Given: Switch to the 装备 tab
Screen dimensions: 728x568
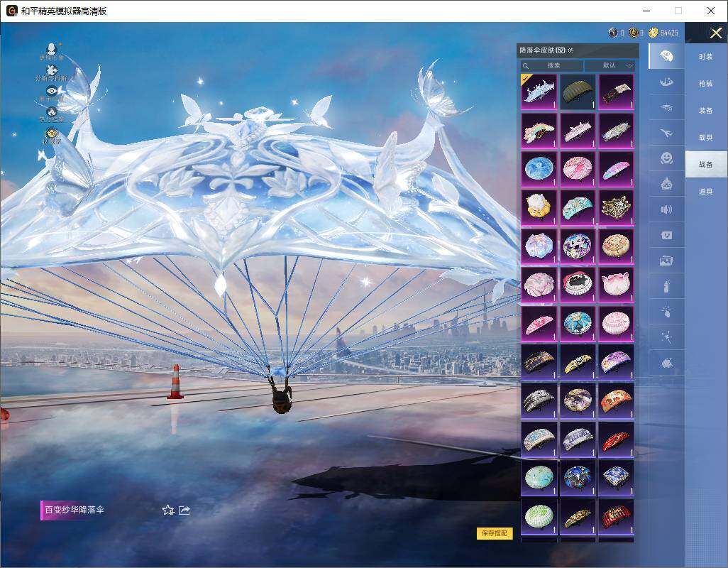Looking at the screenshot, I should click(706, 111).
